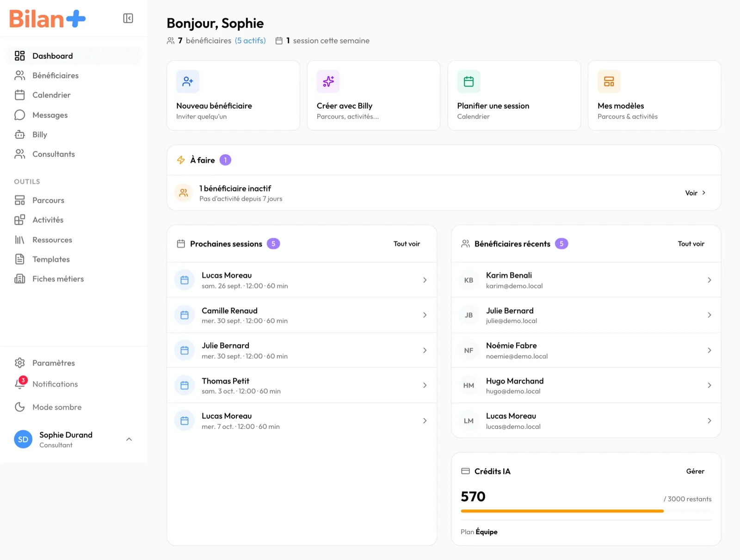Open Templates under Outils
This screenshot has width=740, height=560.
[74, 259]
